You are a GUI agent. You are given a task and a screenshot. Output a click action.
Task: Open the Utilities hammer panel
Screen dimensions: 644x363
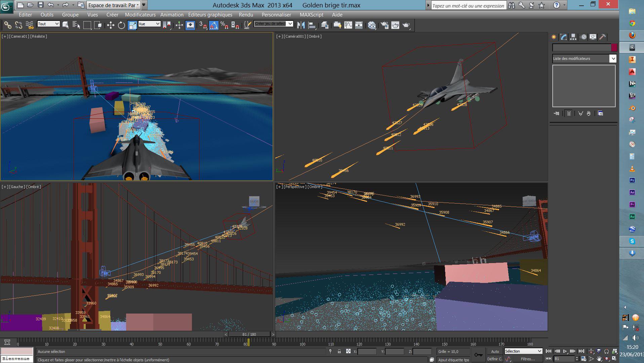tap(603, 37)
